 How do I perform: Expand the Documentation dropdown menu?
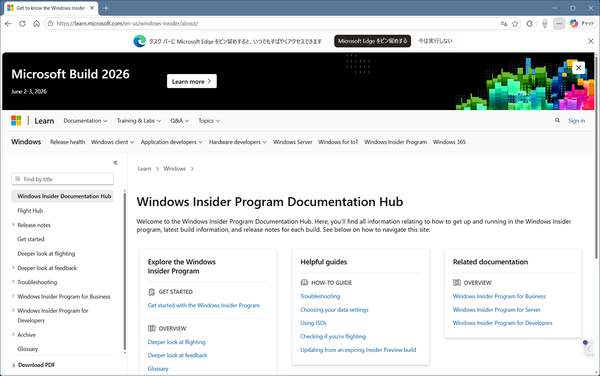(85, 120)
